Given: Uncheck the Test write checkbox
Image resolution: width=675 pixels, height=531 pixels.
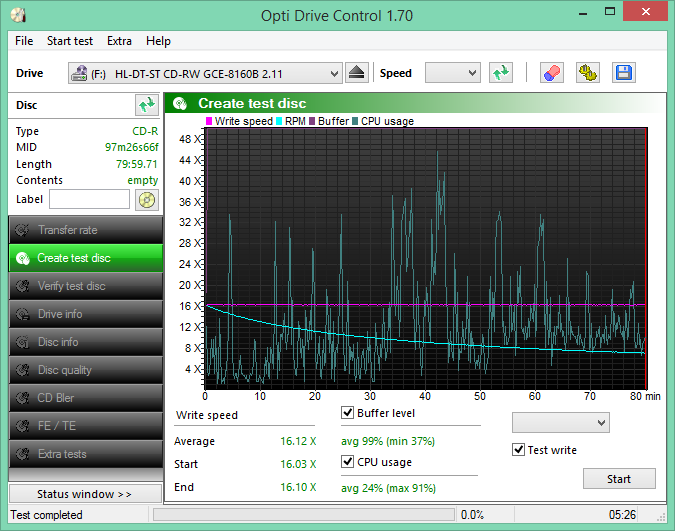Looking at the screenshot, I should 518,450.
